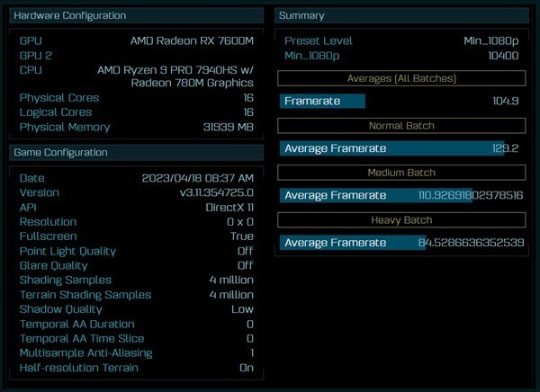Select the Physical Memory value 31939 MB

click(x=229, y=127)
